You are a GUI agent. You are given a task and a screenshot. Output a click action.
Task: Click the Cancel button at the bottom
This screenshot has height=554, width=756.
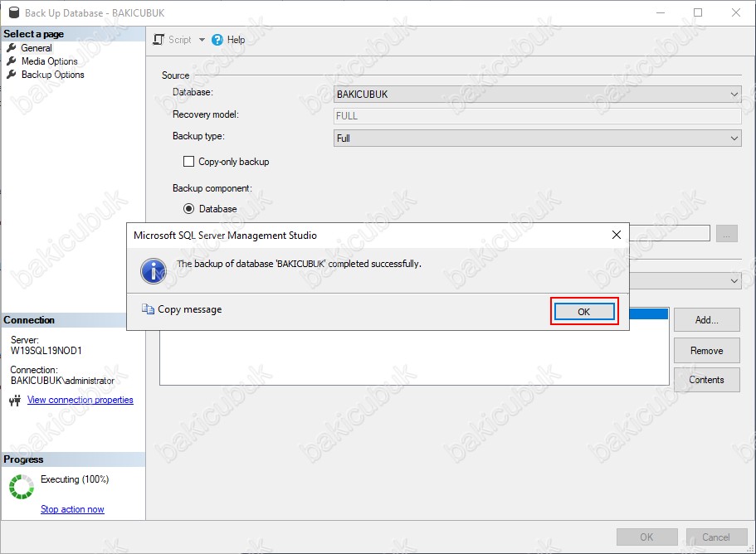(x=716, y=537)
